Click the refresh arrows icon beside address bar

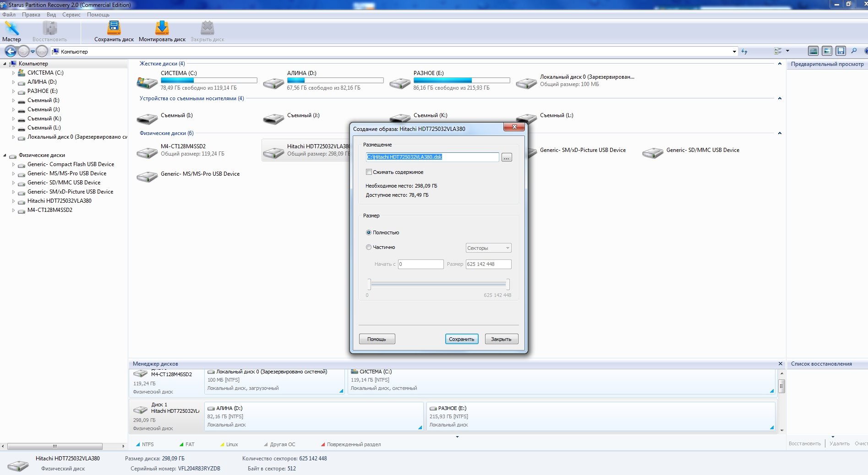pyautogui.click(x=744, y=52)
